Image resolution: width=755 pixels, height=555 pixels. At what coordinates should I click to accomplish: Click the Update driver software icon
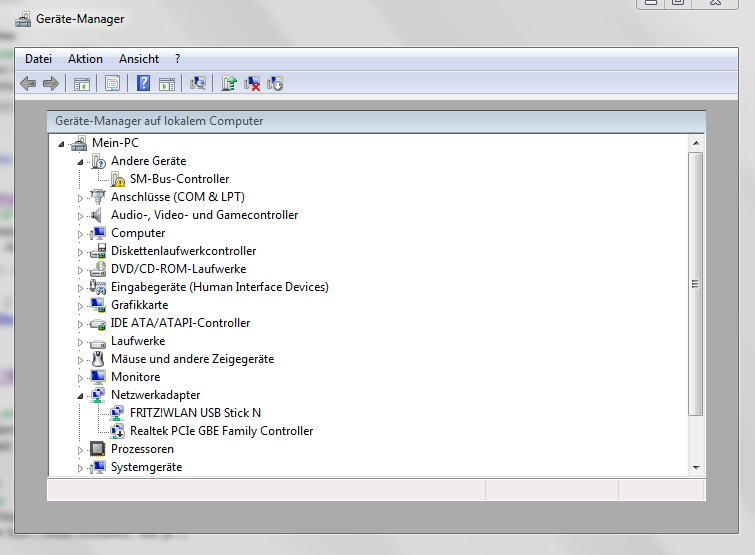[229, 83]
